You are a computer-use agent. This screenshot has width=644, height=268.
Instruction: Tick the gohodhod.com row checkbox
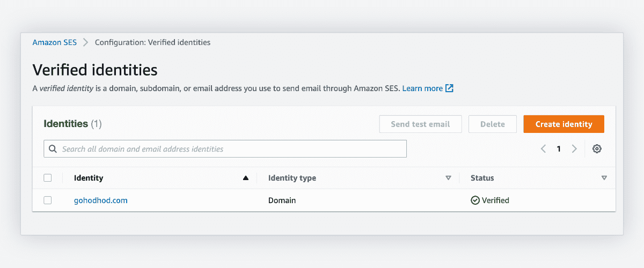[x=48, y=200]
